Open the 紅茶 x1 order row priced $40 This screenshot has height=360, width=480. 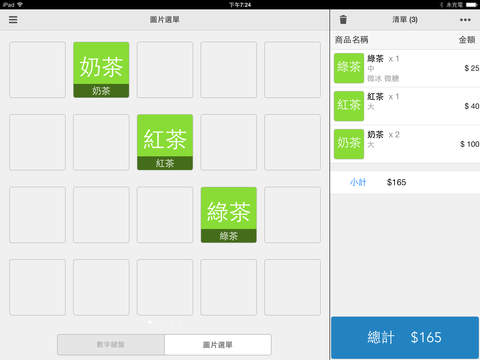[x=406, y=106]
